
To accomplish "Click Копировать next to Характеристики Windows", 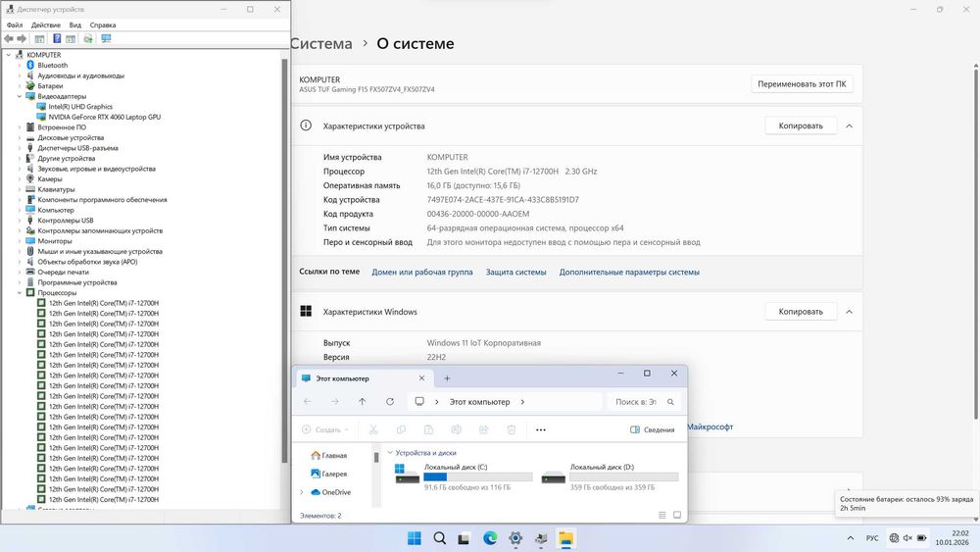I will (x=800, y=312).
